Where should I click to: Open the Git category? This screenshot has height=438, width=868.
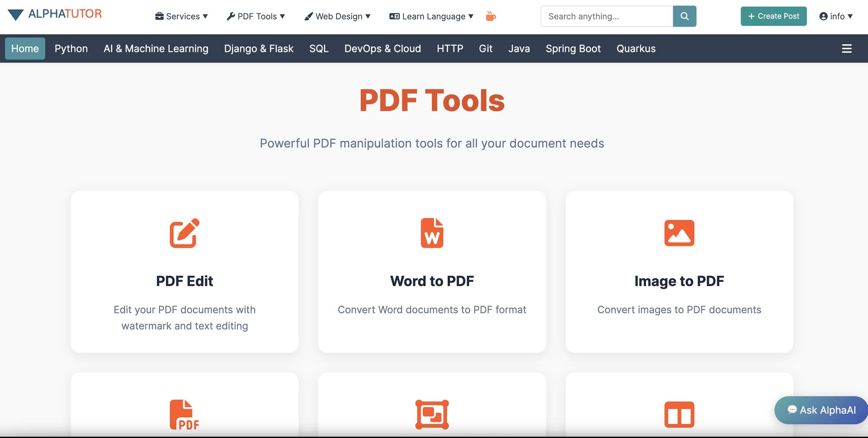485,49
